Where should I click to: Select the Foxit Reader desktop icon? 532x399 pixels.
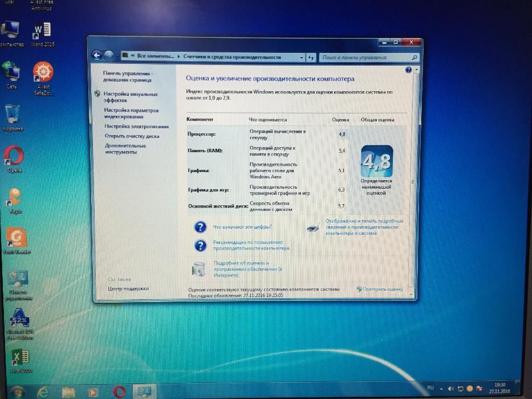[17, 241]
